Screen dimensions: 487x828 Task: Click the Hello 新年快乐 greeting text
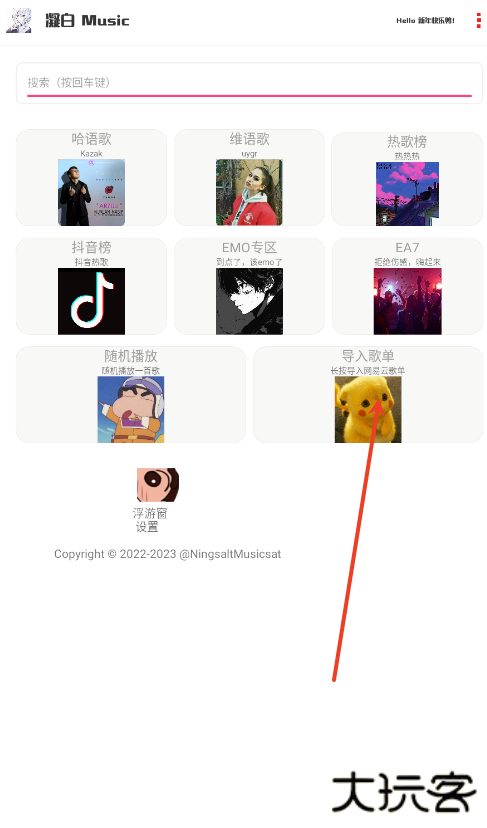click(425, 21)
